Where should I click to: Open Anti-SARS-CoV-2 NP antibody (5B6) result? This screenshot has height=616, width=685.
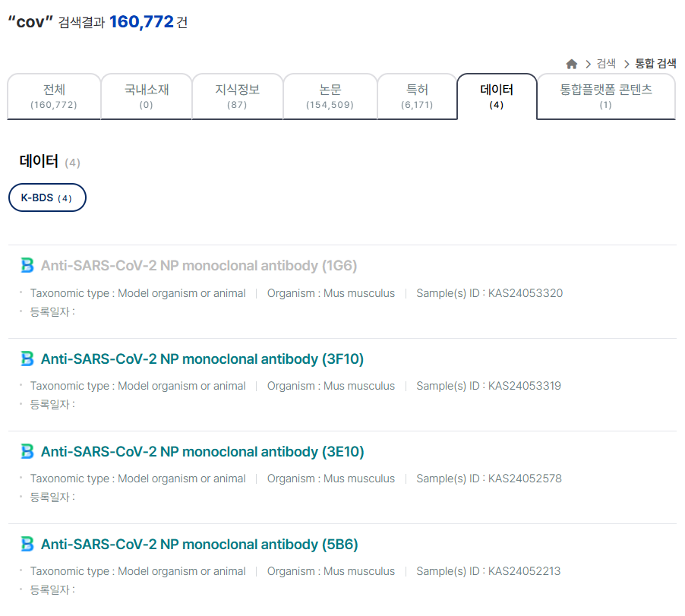pyautogui.click(x=199, y=544)
